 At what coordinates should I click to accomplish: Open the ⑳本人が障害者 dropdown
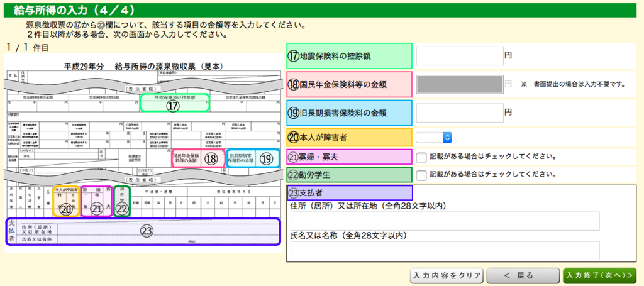[x=434, y=138]
